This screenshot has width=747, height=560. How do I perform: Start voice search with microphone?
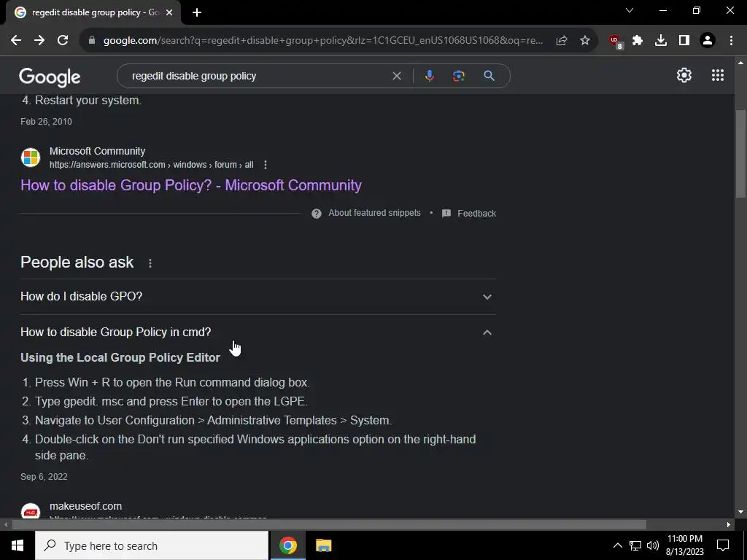point(429,76)
